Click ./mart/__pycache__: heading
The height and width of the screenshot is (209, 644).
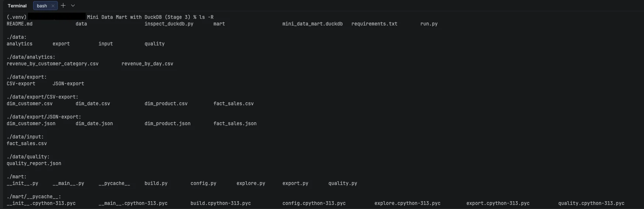point(34,197)
